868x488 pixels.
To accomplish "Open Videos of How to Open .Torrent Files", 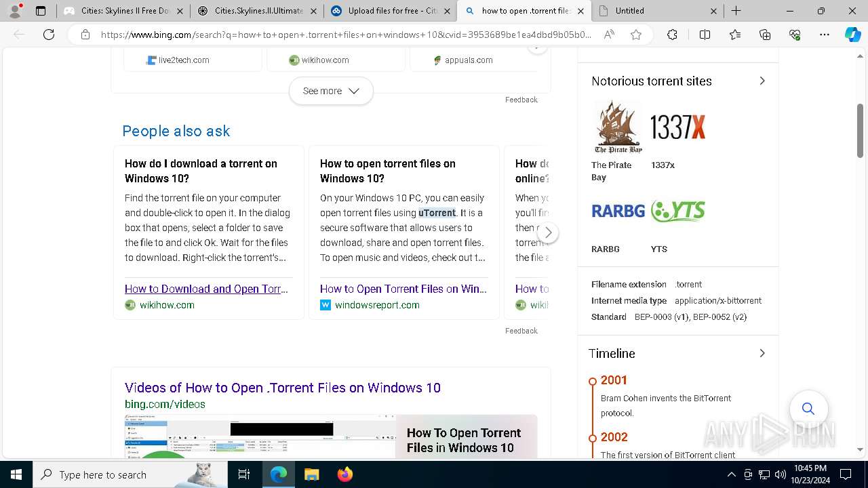I will tap(283, 388).
